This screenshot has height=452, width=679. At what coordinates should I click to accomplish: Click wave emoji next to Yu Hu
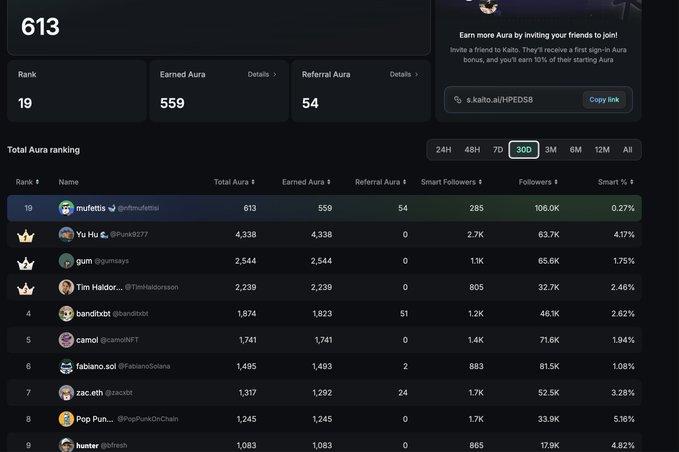coord(104,235)
